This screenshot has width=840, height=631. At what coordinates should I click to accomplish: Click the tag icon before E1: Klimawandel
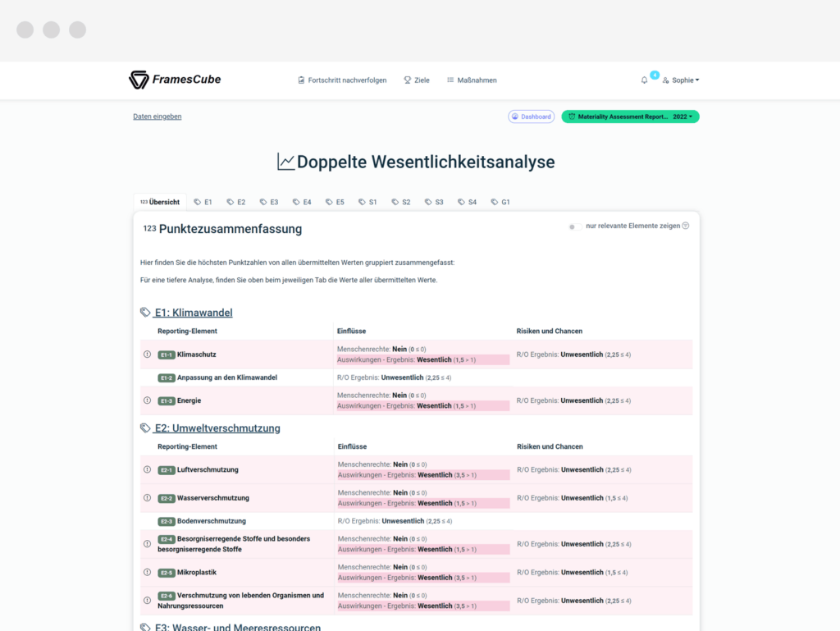145,313
